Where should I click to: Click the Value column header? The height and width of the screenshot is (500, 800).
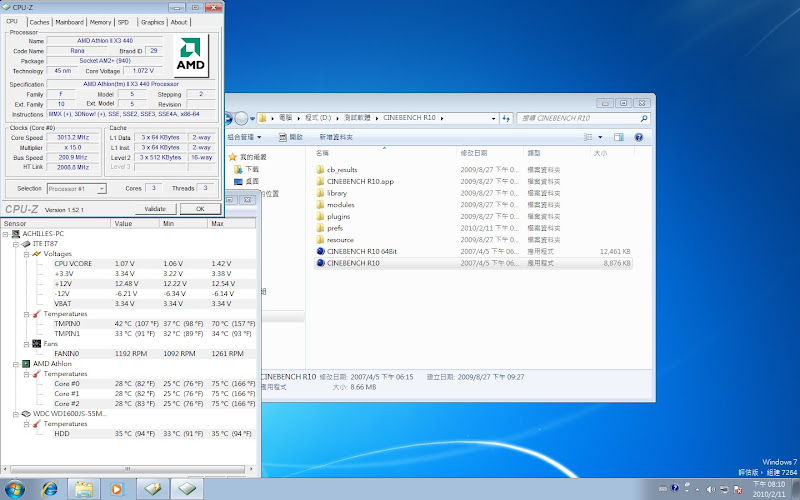click(x=135, y=223)
